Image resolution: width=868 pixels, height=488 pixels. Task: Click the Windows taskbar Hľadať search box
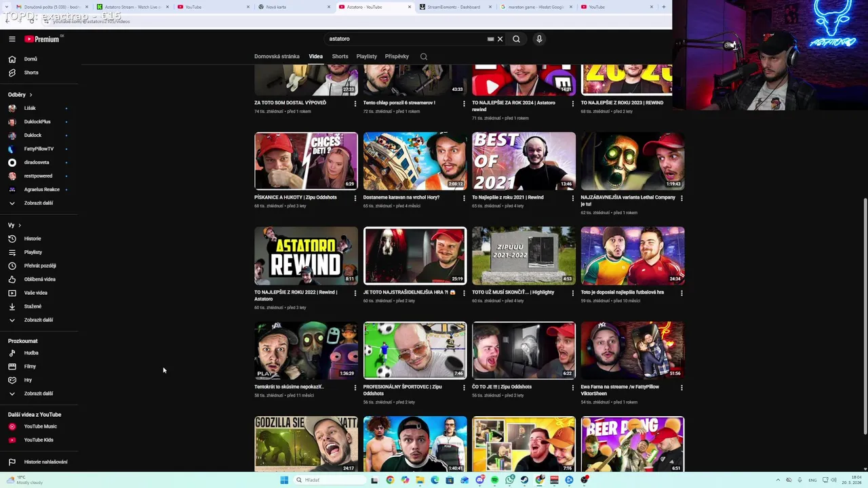click(x=329, y=480)
